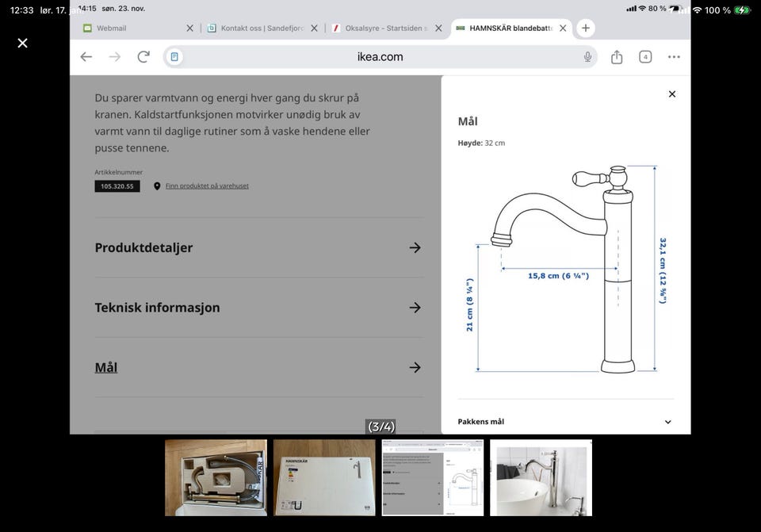Select the bathroom sink faucet thumbnail
761x532 pixels.
(x=541, y=477)
